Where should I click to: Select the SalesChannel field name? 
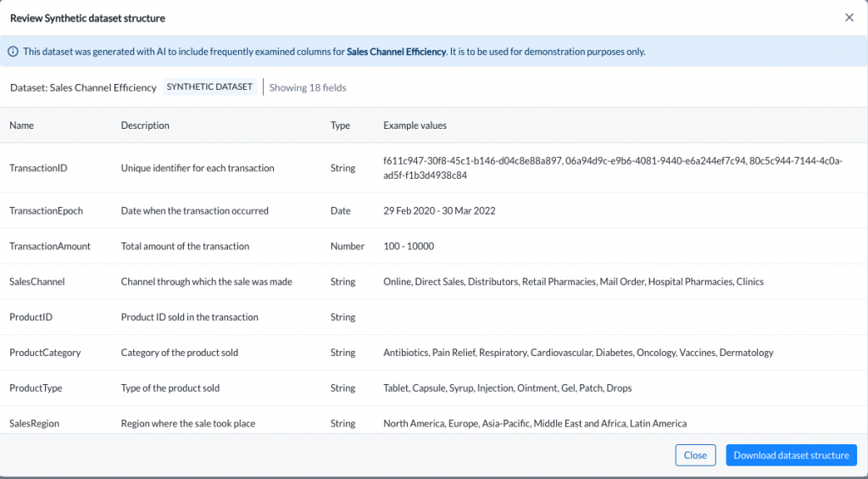pyautogui.click(x=37, y=281)
